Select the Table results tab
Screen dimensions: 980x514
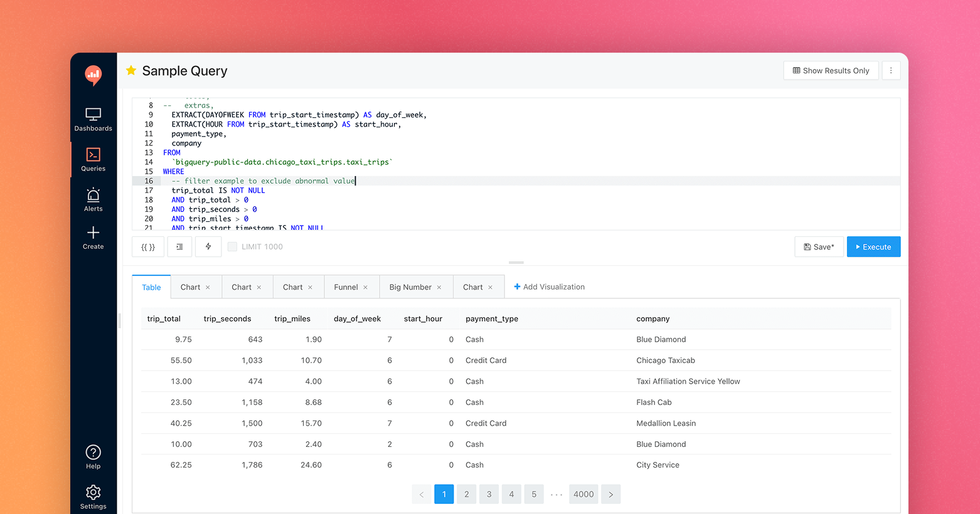tap(151, 286)
